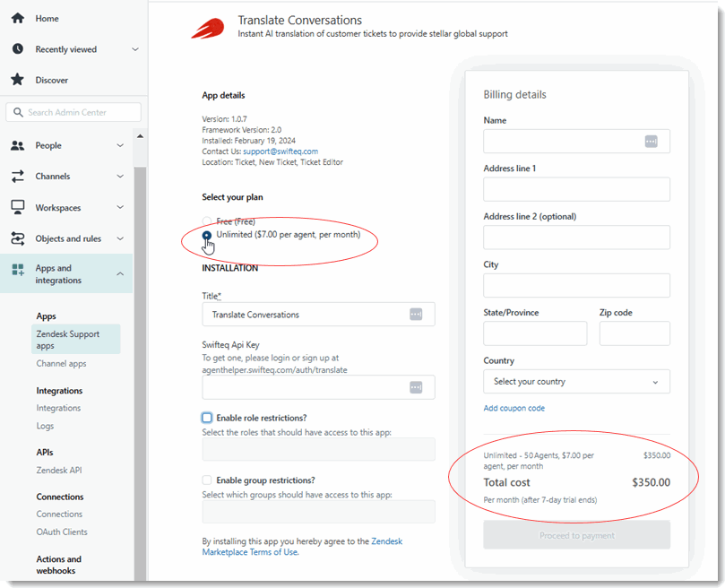The height and width of the screenshot is (588, 725).
Task: Select the Free plan radio button
Action: click(207, 221)
